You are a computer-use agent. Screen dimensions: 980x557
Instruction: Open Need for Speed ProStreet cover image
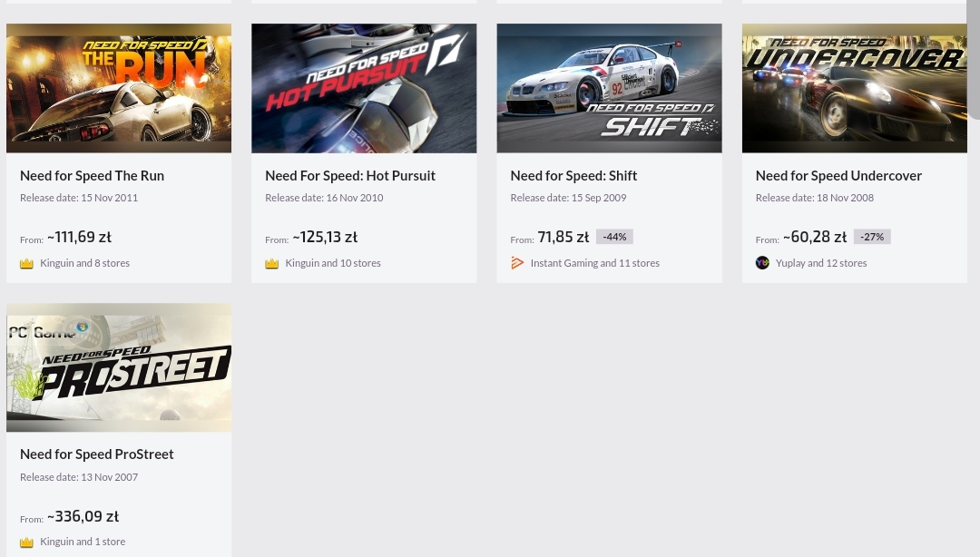pos(119,367)
